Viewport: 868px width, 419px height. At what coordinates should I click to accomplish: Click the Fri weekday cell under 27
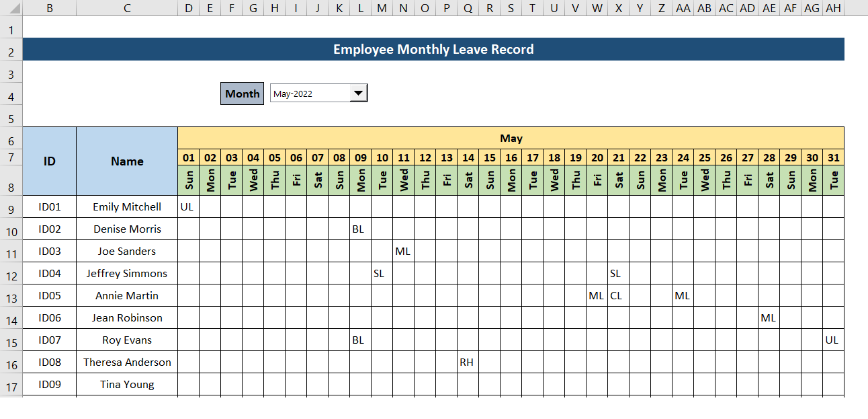pyautogui.click(x=747, y=180)
